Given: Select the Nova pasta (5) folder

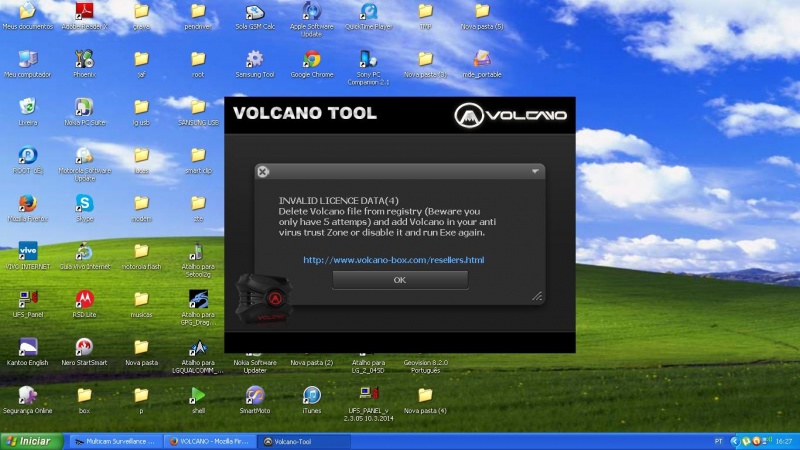Looking at the screenshot, I should click(482, 16).
